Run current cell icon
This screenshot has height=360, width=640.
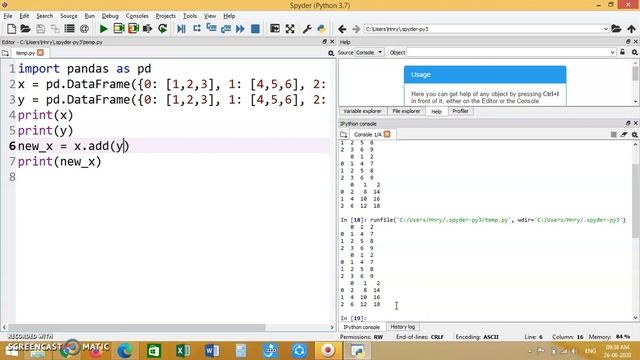119,29
